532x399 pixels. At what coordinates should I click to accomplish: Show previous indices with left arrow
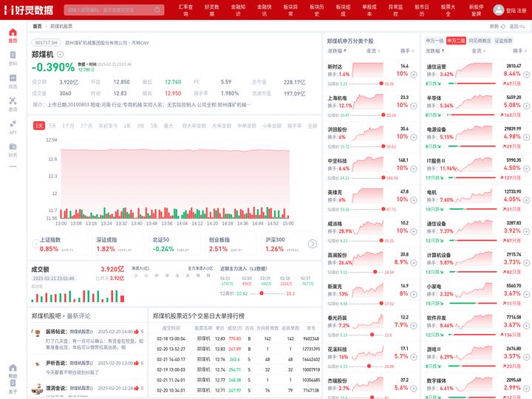(x=35, y=244)
